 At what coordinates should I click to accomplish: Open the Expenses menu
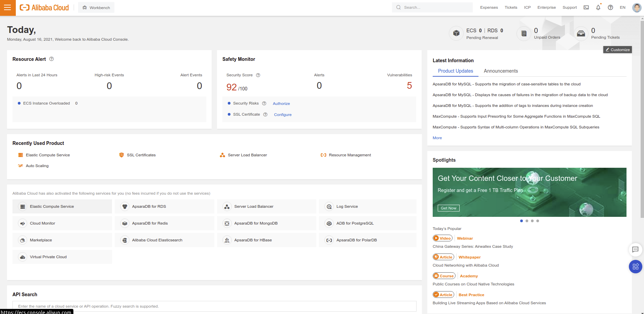489,7
